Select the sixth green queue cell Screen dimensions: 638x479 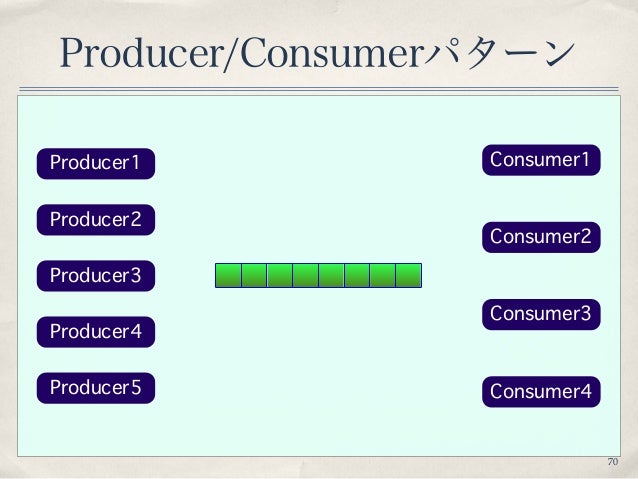(357, 276)
